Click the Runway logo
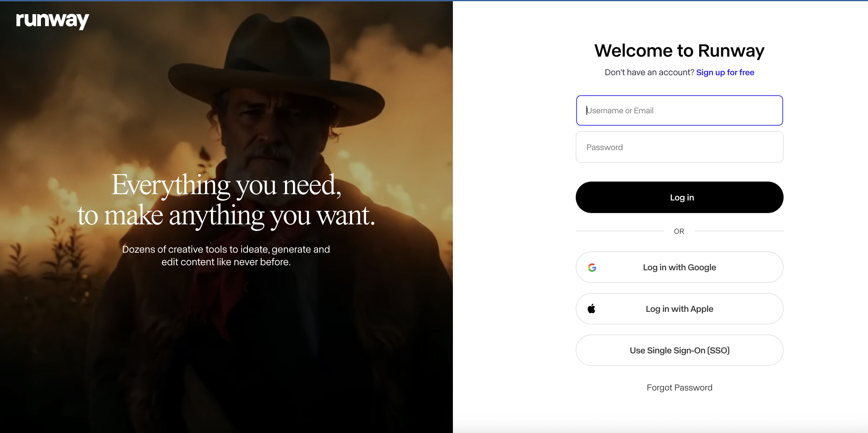The height and width of the screenshot is (433, 868). pyautogui.click(x=53, y=20)
